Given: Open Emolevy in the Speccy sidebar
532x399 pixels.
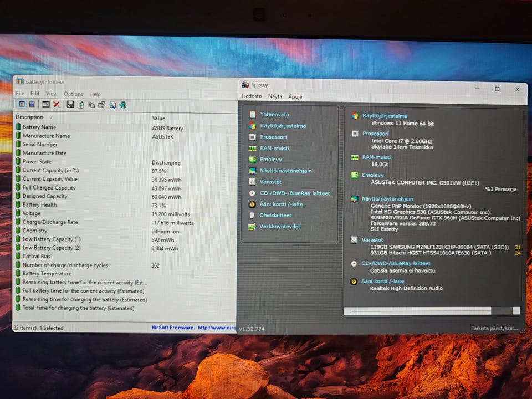Looking at the screenshot, I should coord(270,160).
